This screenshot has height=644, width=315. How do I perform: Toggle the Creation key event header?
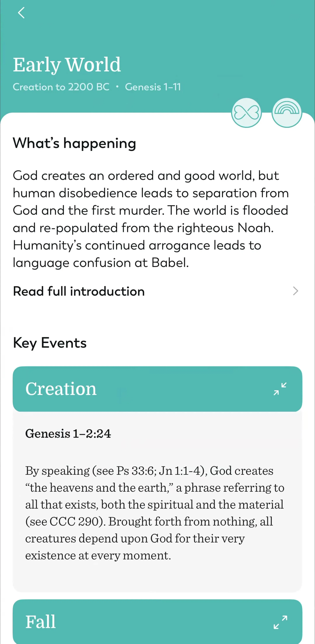157,389
